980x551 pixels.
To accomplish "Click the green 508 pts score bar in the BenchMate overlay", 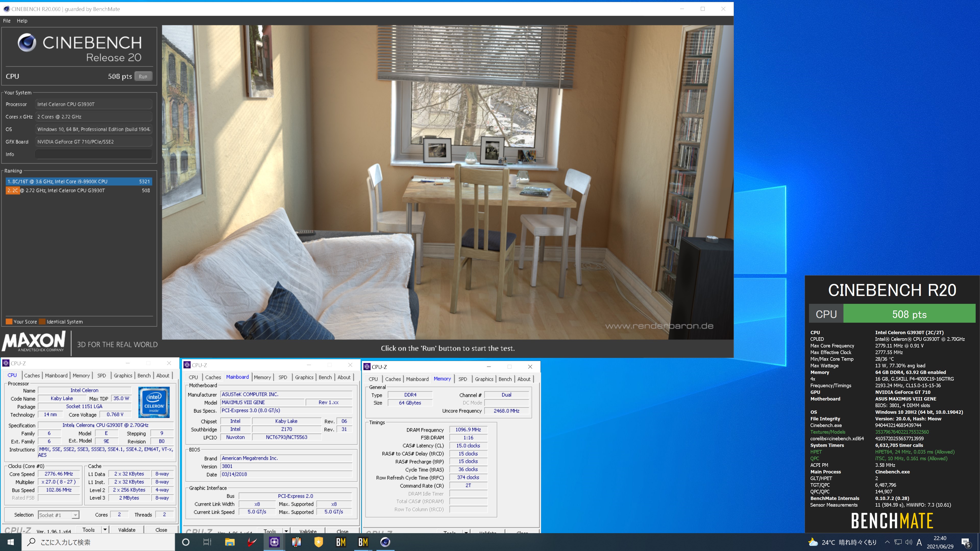I will pyautogui.click(x=909, y=314).
